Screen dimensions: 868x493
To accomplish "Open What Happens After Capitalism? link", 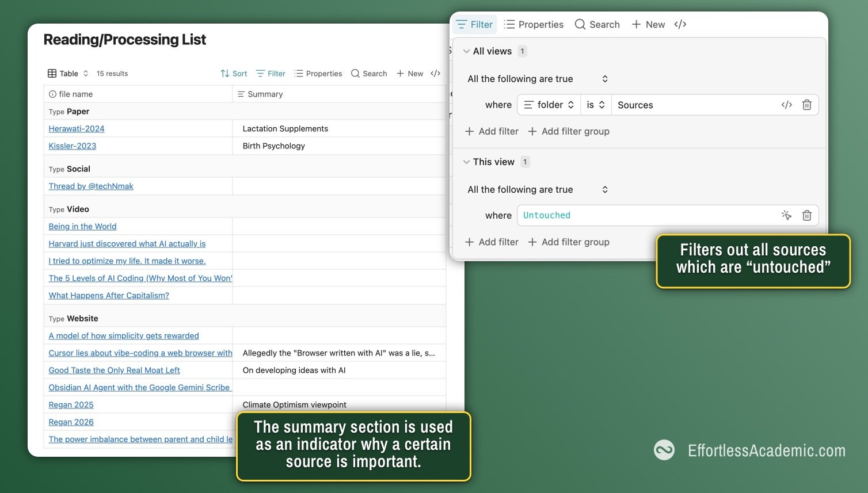I will (x=109, y=296).
